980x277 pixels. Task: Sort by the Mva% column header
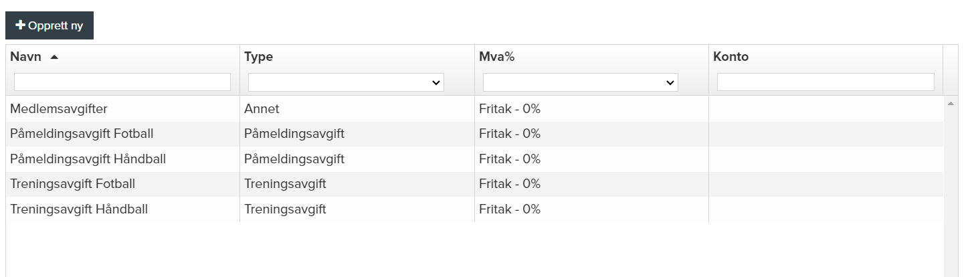point(496,57)
